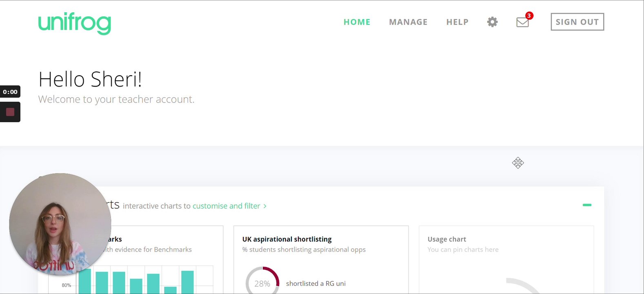Image resolution: width=644 pixels, height=294 pixels.
Task: Stop the screen recording
Action: [10, 112]
